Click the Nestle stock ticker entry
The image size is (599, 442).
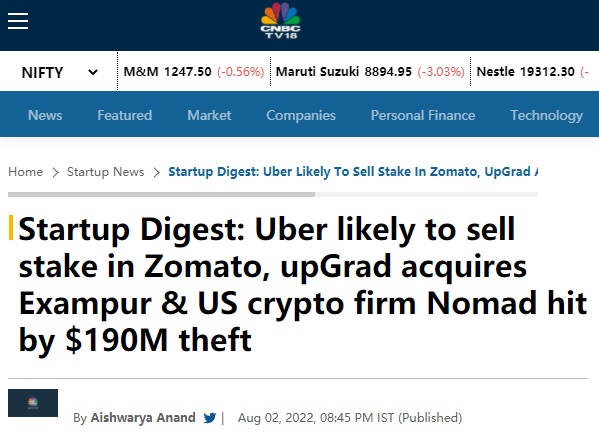[x=533, y=71]
